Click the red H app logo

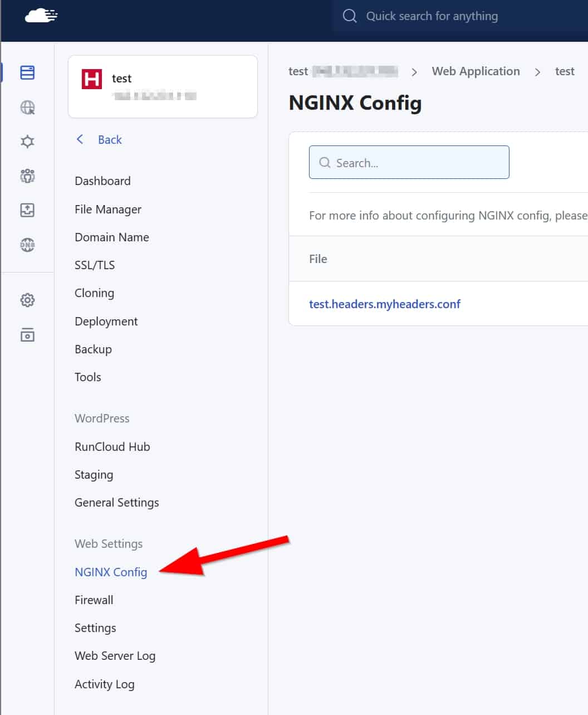pyautogui.click(x=92, y=79)
